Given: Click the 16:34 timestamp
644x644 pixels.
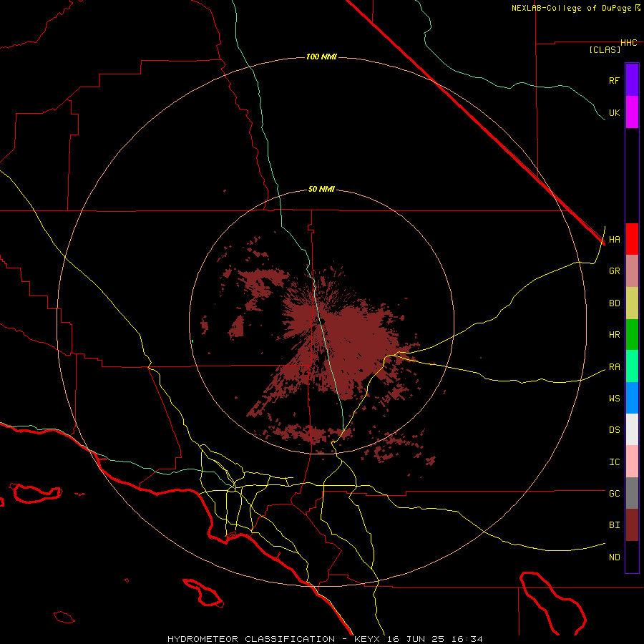Looking at the screenshot, I should (467, 639).
